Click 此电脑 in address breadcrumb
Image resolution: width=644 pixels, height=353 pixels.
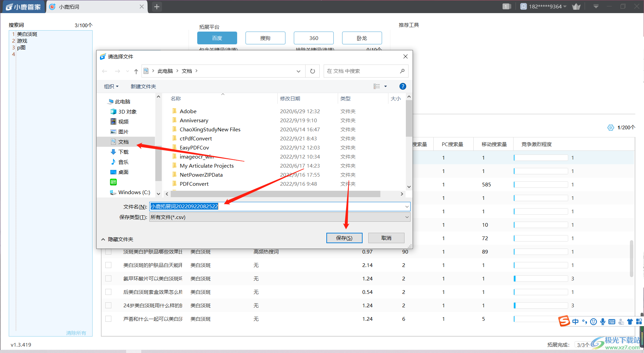pos(165,71)
